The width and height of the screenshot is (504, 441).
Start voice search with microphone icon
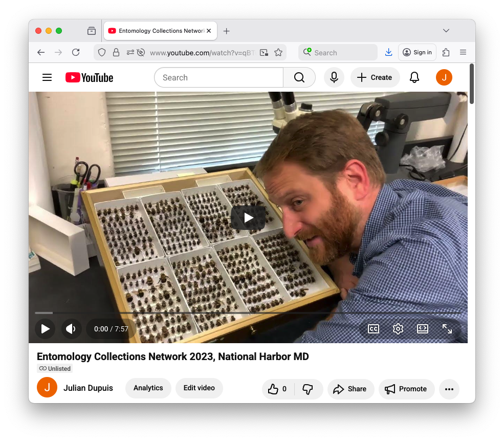click(x=334, y=77)
